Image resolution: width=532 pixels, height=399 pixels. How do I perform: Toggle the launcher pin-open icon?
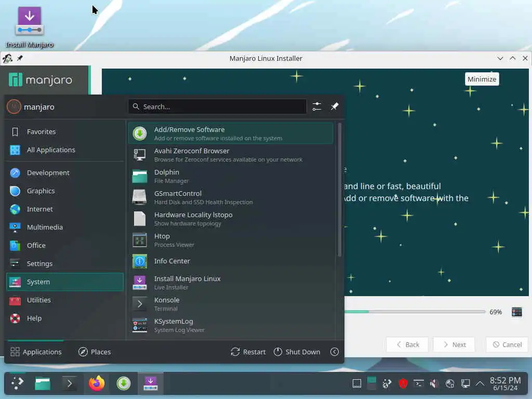pos(335,107)
